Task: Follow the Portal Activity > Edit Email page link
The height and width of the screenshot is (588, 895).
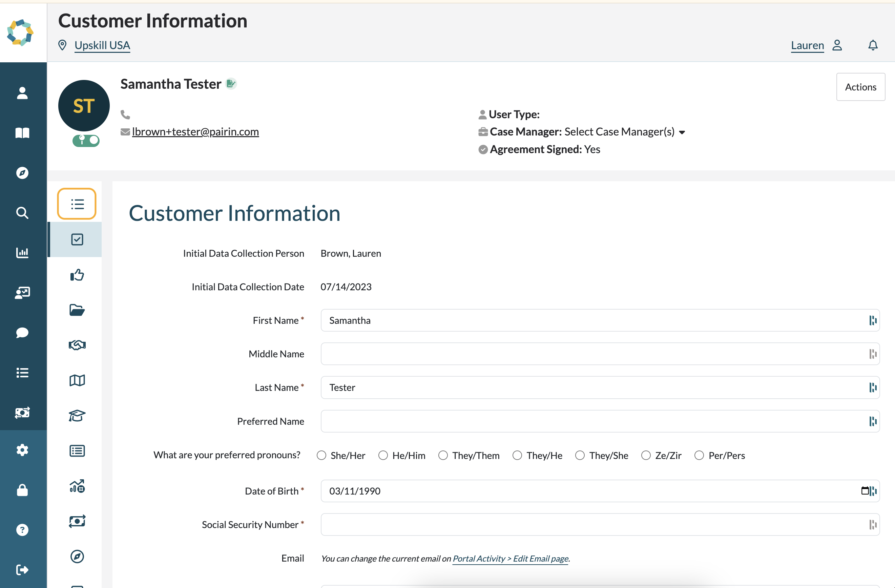Action: click(510, 558)
